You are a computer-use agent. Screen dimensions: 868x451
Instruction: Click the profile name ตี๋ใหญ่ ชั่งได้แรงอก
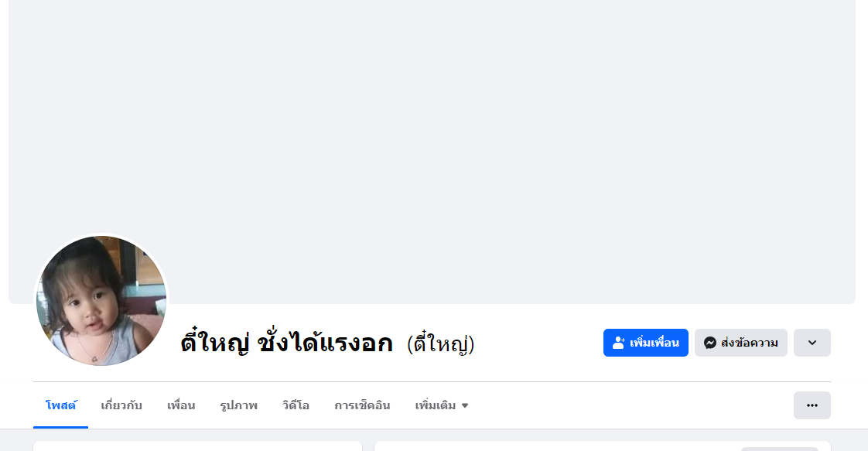coord(286,343)
